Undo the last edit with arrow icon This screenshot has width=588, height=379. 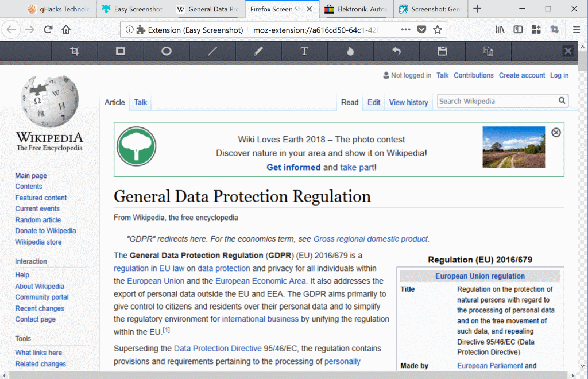[396, 51]
